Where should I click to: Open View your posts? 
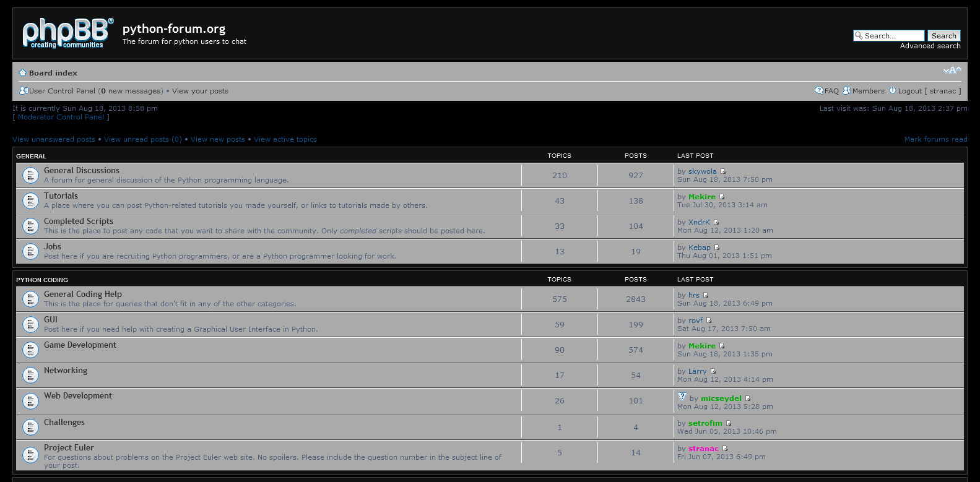point(200,91)
